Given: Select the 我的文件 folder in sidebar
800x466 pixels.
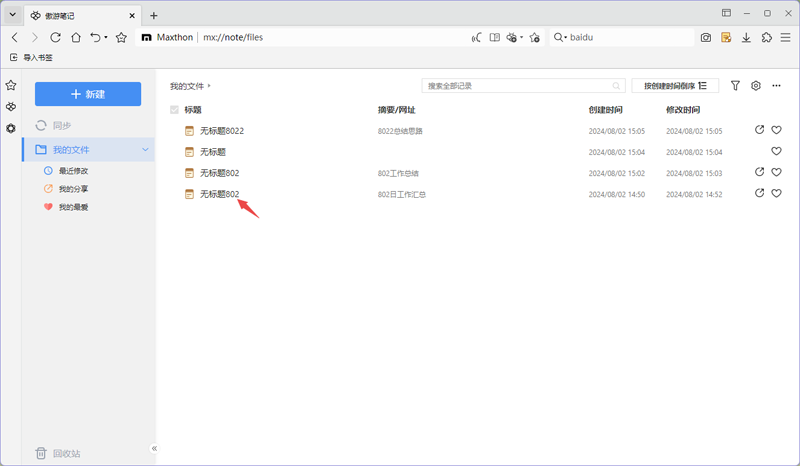Looking at the screenshot, I should (88, 150).
